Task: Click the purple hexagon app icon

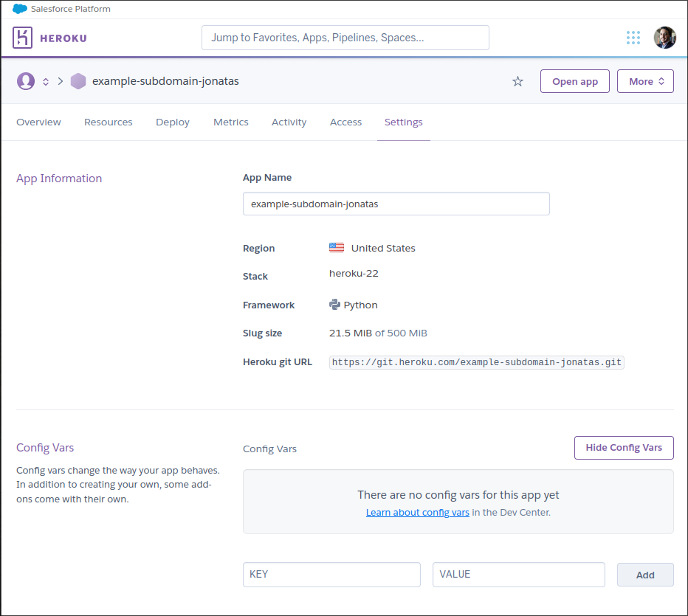Action: (x=78, y=81)
